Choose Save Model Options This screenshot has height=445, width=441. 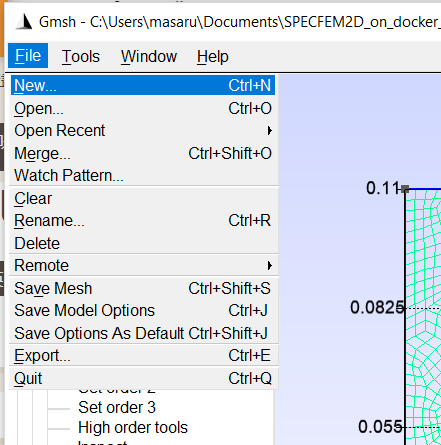(143, 310)
